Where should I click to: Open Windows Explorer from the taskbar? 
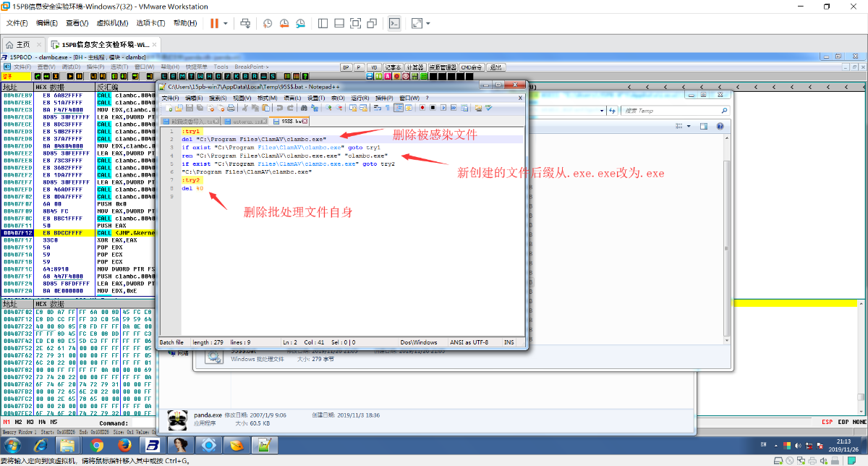pos(67,444)
